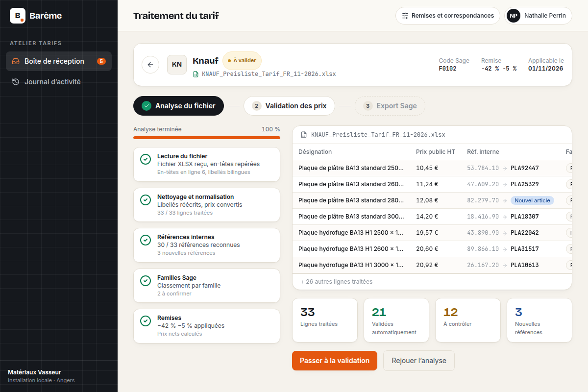Image resolution: width=588 pixels, height=392 pixels.
Task: Click the KN supplier badge
Action: (177, 65)
